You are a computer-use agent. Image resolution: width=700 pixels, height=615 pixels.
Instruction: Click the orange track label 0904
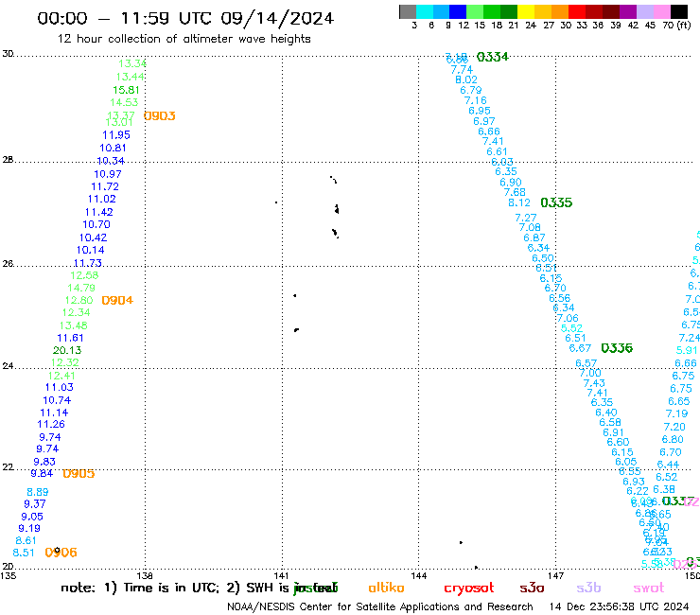(117, 301)
